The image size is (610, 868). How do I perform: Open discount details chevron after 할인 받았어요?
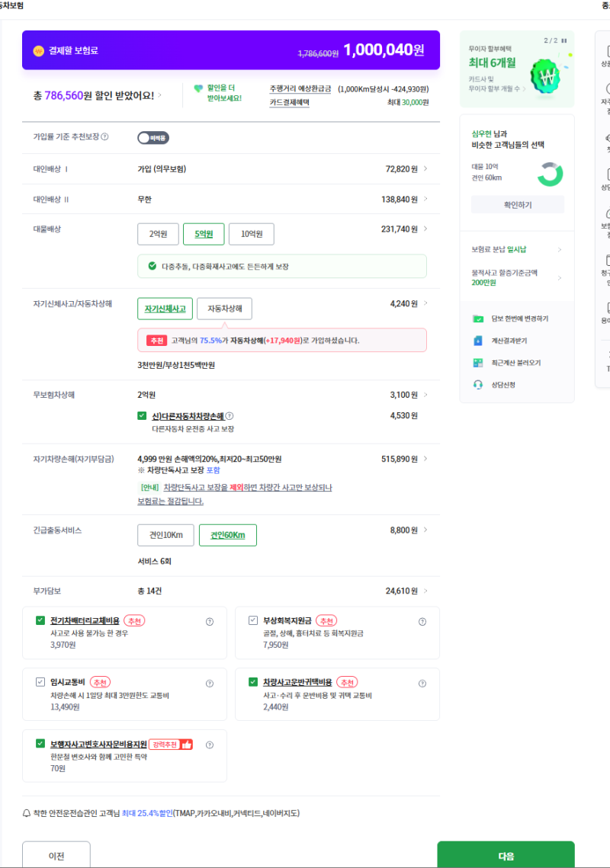160,95
